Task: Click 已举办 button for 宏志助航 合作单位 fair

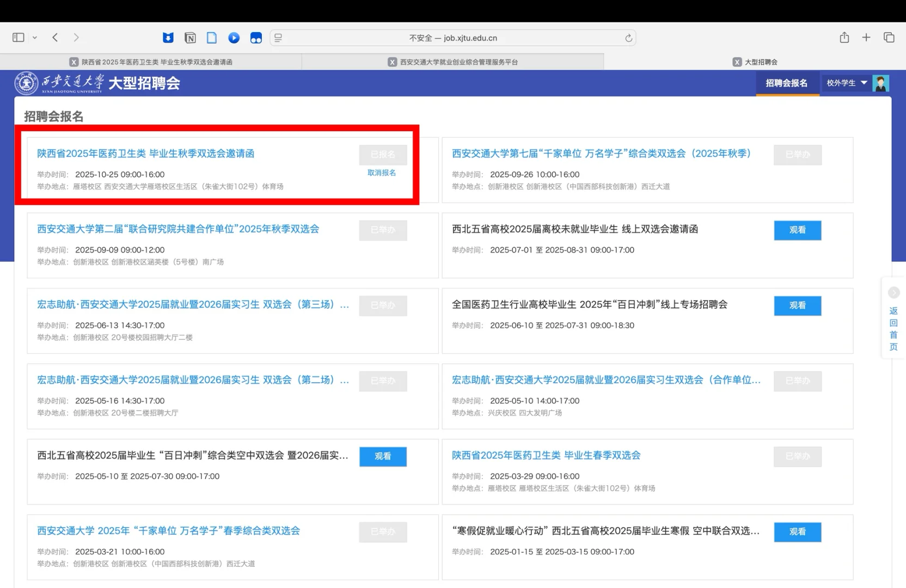Action: (x=798, y=381)
